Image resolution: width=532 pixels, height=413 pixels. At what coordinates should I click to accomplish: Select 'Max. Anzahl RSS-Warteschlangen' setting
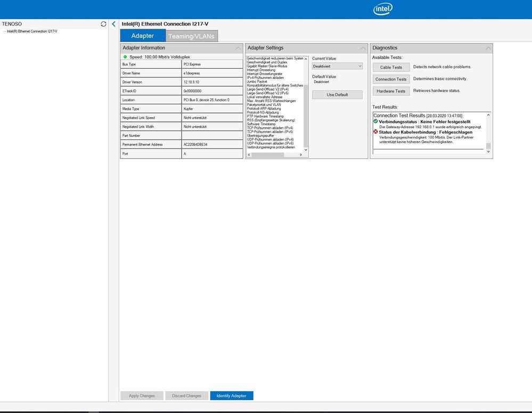pyautogui.click(x=271, y=101)
